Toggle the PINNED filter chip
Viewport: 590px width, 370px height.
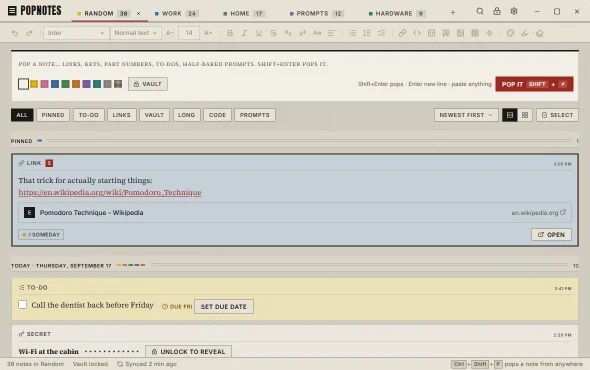point(53,115)
